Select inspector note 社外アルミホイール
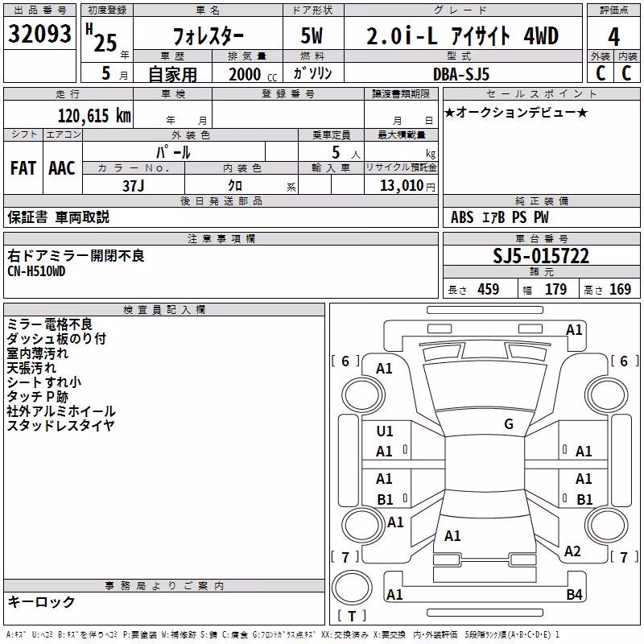The height and width of the screenshot is (644, 644). point(61,411)
